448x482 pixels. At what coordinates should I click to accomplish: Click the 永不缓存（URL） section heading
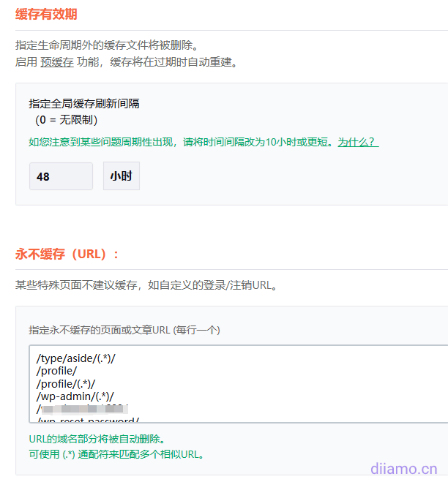(67, 255)
